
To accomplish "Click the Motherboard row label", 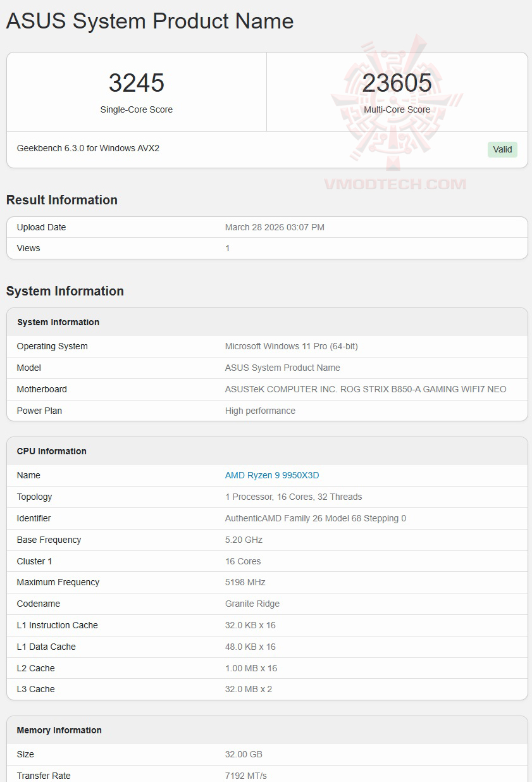I will [x=42, y=389].
